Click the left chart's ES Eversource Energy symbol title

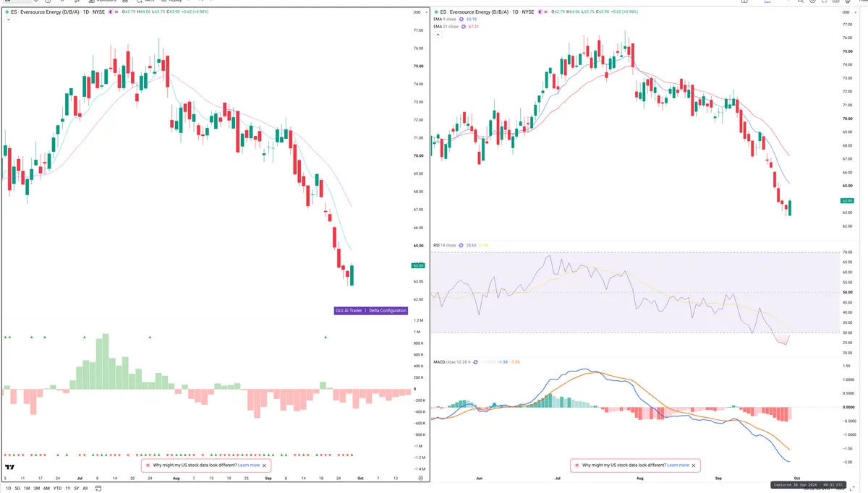[x=58, y=12]
